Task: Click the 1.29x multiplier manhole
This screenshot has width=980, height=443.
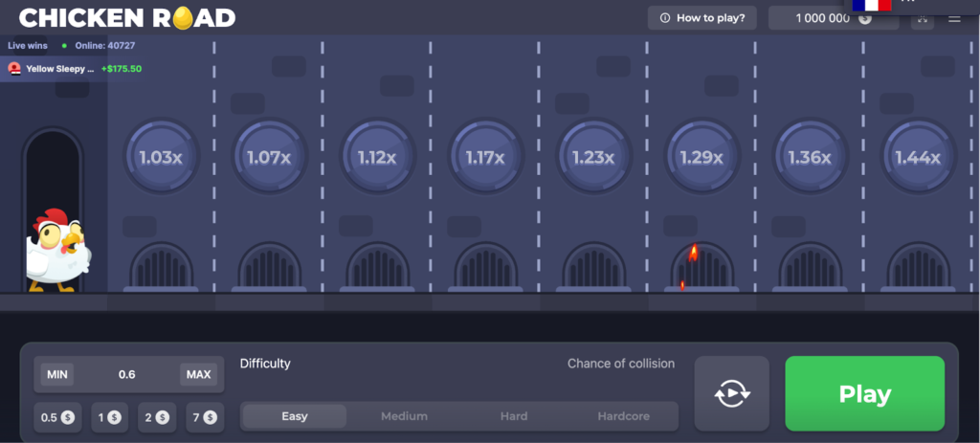Action: (701, 157)
